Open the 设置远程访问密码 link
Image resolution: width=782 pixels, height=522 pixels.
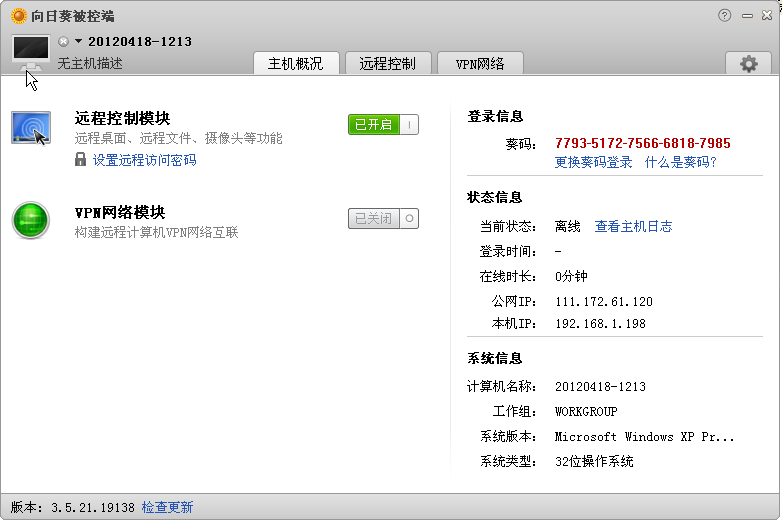pos(144,160)
